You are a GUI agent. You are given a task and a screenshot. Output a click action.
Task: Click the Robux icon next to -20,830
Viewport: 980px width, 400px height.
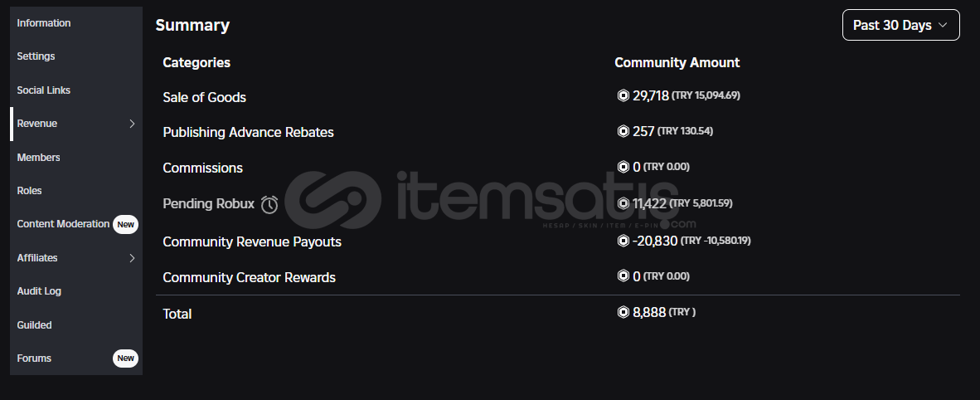(623, 241)
